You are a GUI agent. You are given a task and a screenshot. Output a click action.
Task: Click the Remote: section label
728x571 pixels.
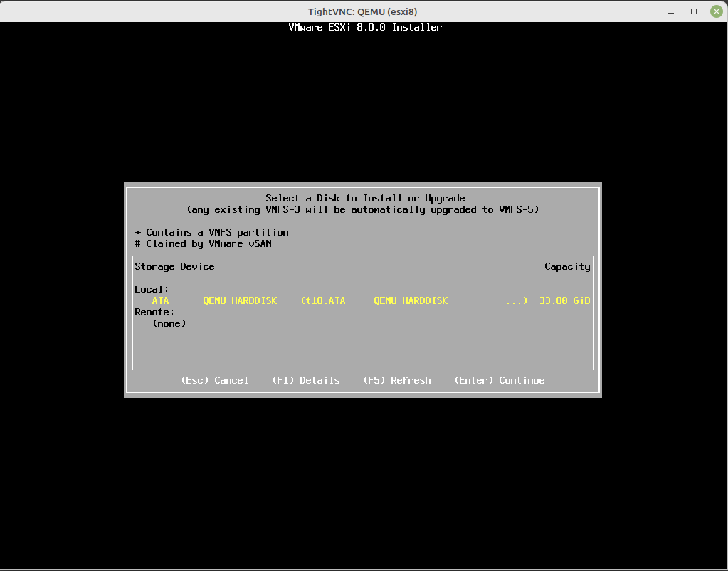click(154, 312)
